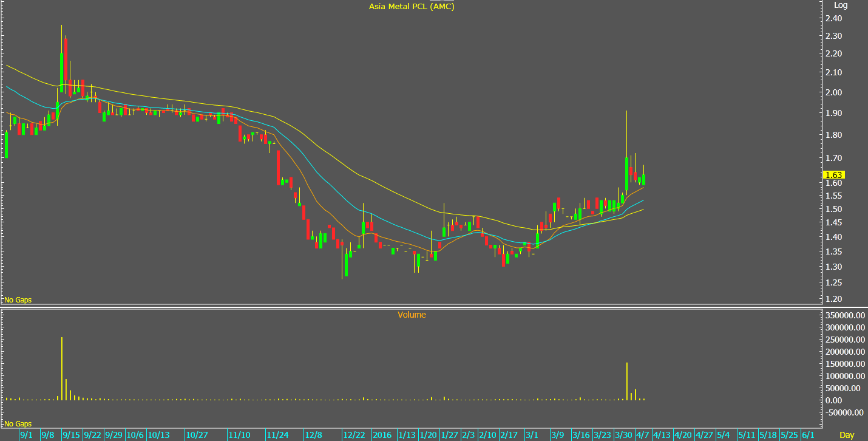
Task: Click No Gaps label in price pane
Action: click(18, 300)
